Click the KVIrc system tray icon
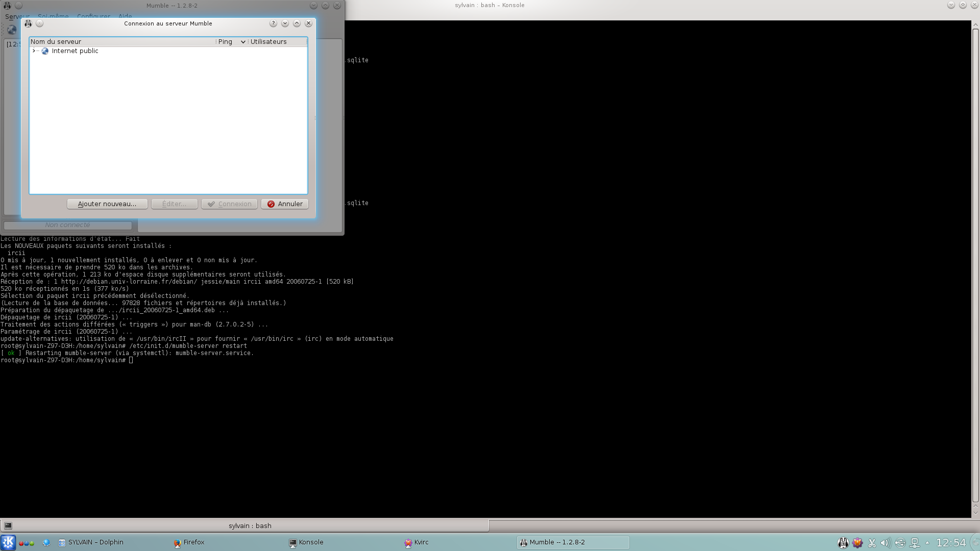Viewport: 980px width, 551px height. tap(857, 543)
